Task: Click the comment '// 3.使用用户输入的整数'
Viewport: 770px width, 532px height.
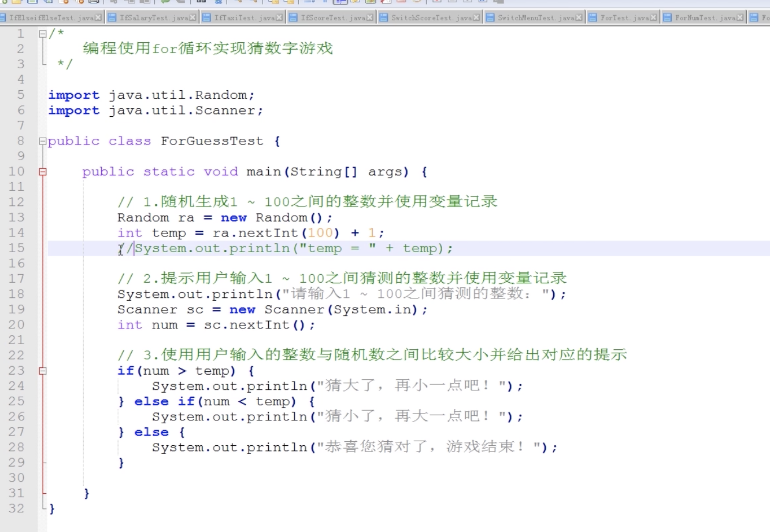Action: point(372,355)
